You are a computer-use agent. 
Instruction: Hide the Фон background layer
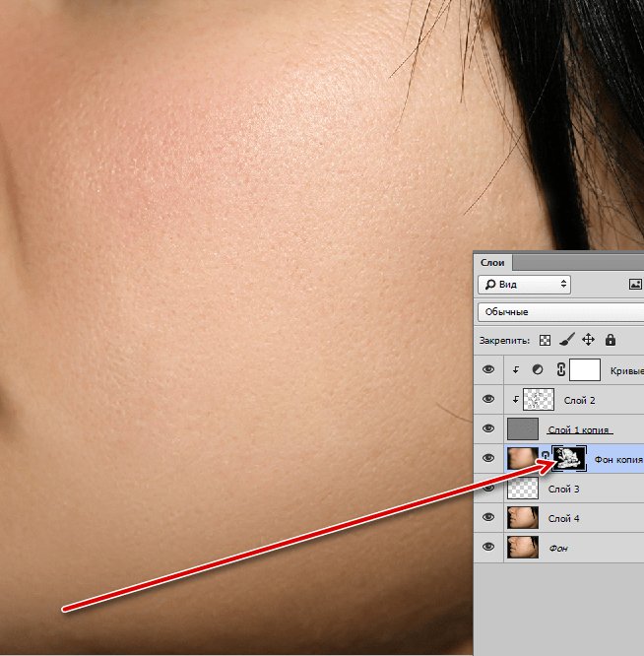point(488,547)
